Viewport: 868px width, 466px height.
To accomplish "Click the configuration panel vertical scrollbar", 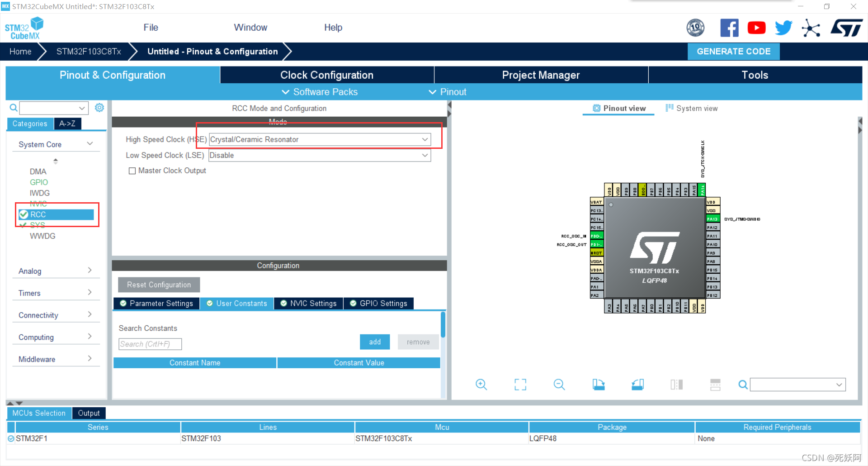I will tap(443, 325).
